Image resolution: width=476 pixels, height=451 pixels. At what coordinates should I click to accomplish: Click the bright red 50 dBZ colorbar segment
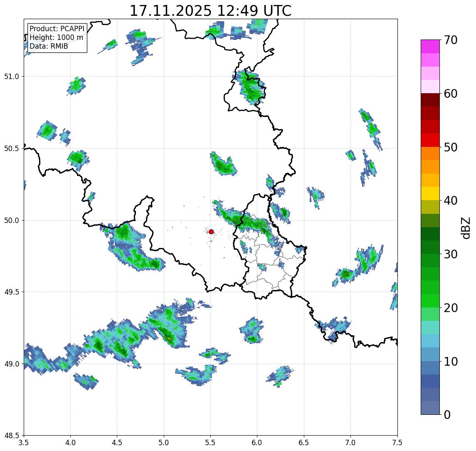click(430, 140)
